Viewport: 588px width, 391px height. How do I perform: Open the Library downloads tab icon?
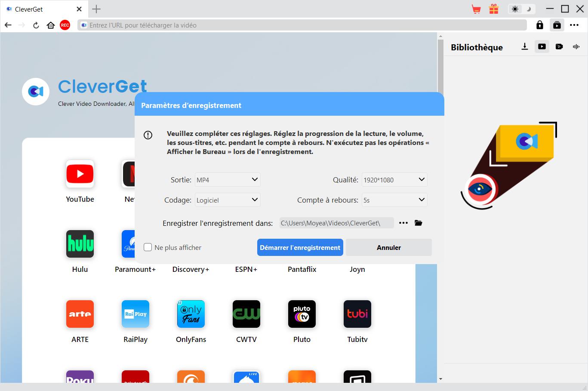[x=524, y=46]
